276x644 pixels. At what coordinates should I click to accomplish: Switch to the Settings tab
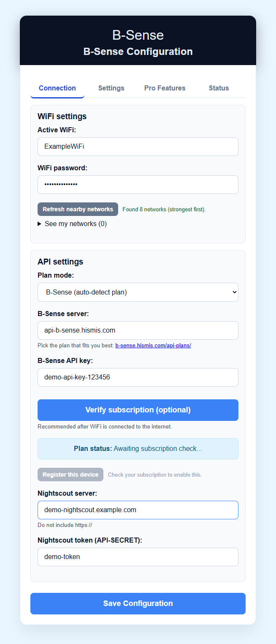pos(111,88)
